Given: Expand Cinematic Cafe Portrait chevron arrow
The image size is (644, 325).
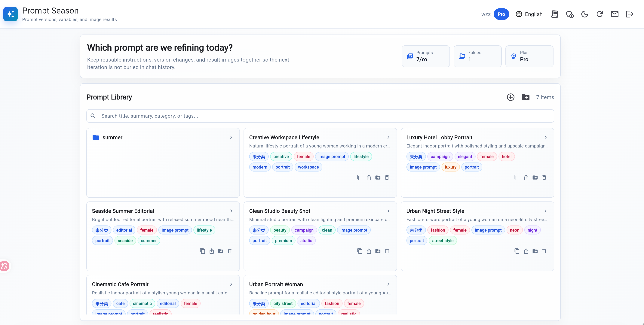Looking at the screenshot, I should pyautogui.click(x=231, y=284).
